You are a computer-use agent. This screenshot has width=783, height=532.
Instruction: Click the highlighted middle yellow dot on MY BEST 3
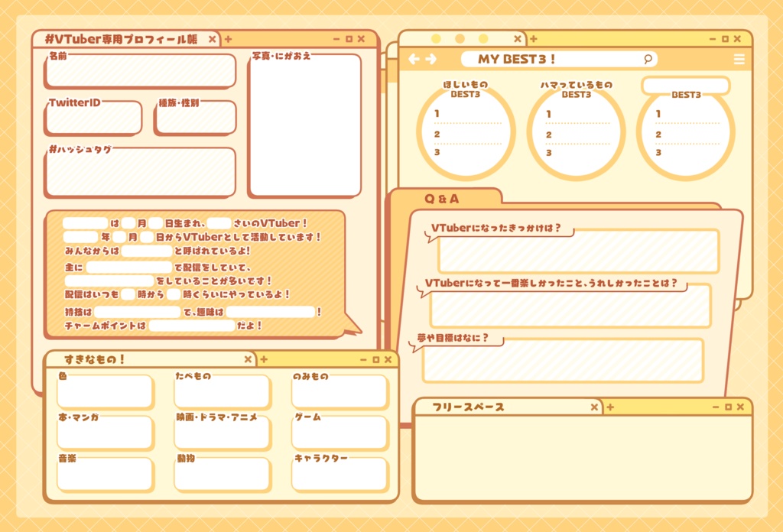[x=460, y=37]
